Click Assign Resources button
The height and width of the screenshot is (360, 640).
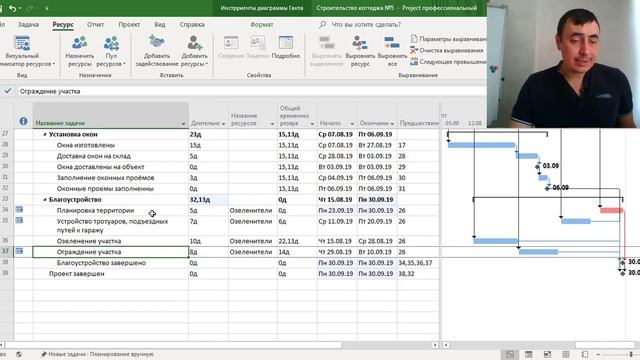click(x=80, y=51)
